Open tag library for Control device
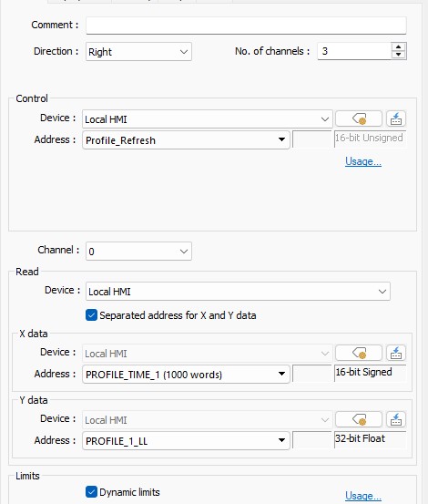Screen dimensions: 428x504 [x=359, y=118]
